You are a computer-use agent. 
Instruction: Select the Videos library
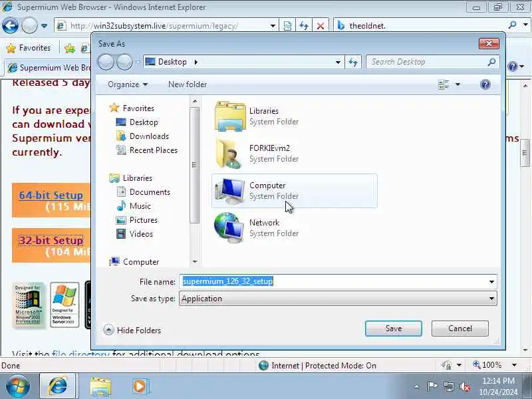click(141, 234)
